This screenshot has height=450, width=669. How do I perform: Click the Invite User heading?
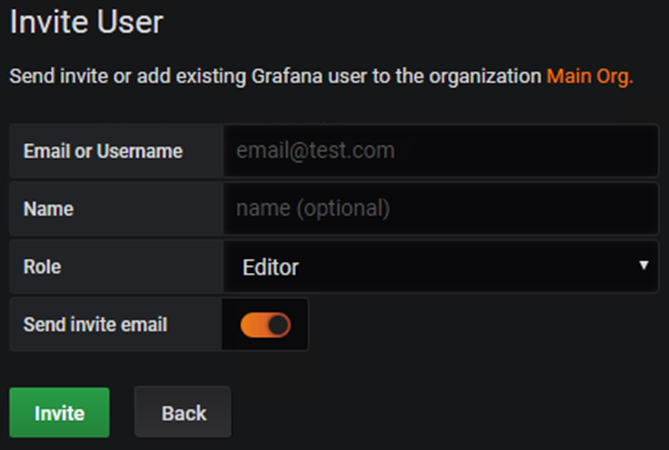pyautogui.click(x=86, y=21)
